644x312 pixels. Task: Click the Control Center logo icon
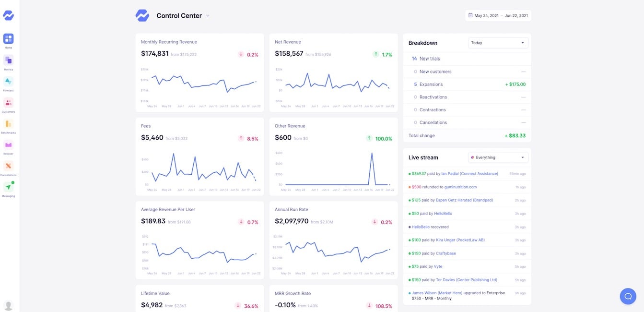142,15
